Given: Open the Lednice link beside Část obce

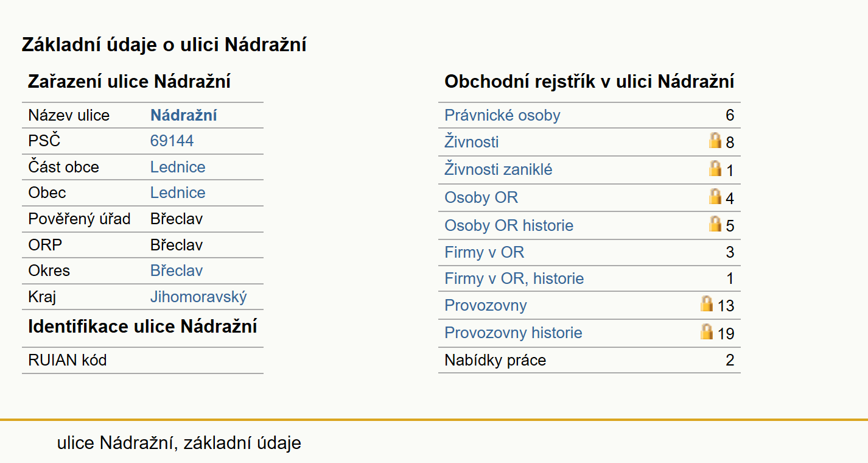Looking at the screenshot, I should 178,167.
